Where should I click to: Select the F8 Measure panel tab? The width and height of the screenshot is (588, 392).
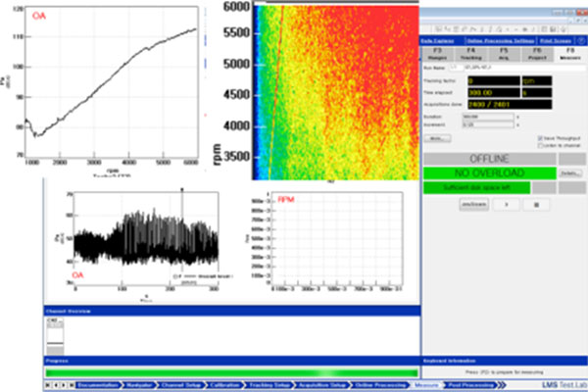click(570, 54)
